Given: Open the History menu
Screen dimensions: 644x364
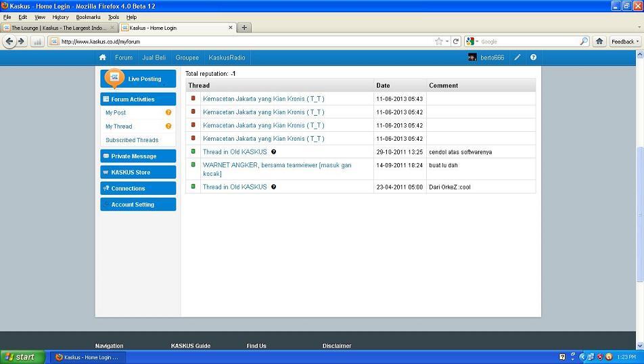Looking at the screenshot, I should point(60,18).
